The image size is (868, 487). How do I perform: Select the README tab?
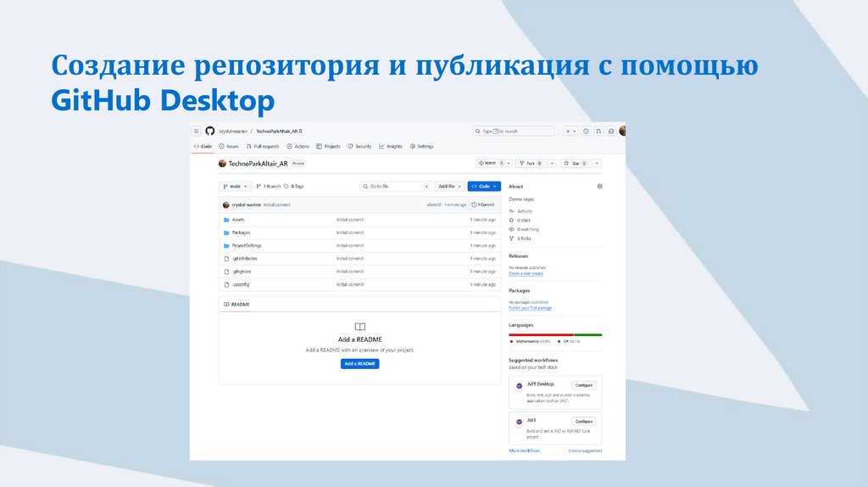(236, 305)
